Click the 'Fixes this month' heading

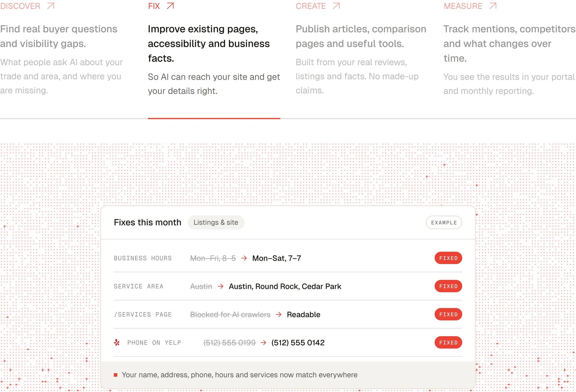pyautogui.click(x=147, y=223)
